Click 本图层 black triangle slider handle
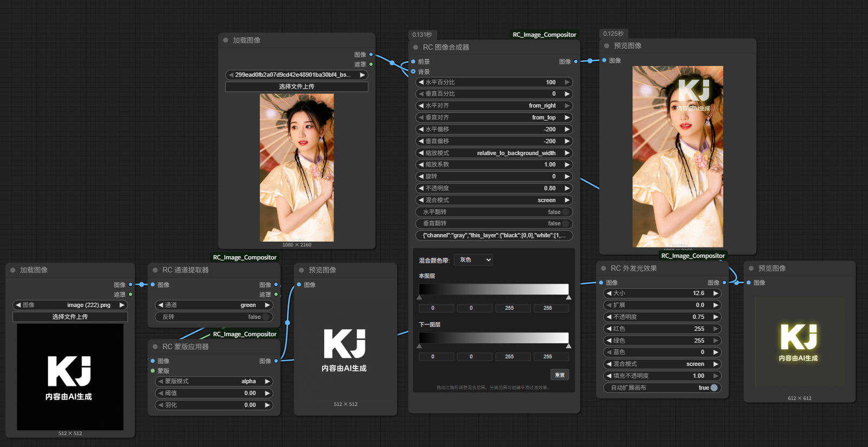The width and height of the screenshot is (868, 447). pyautogui.click(x=419, y=297)
